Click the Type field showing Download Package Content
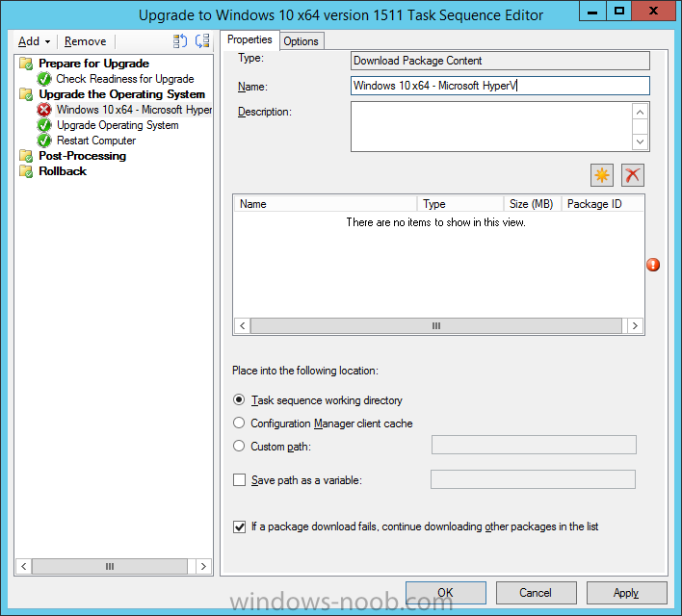The height and width of the screenshot is (616, 682). tap(500, 61)
